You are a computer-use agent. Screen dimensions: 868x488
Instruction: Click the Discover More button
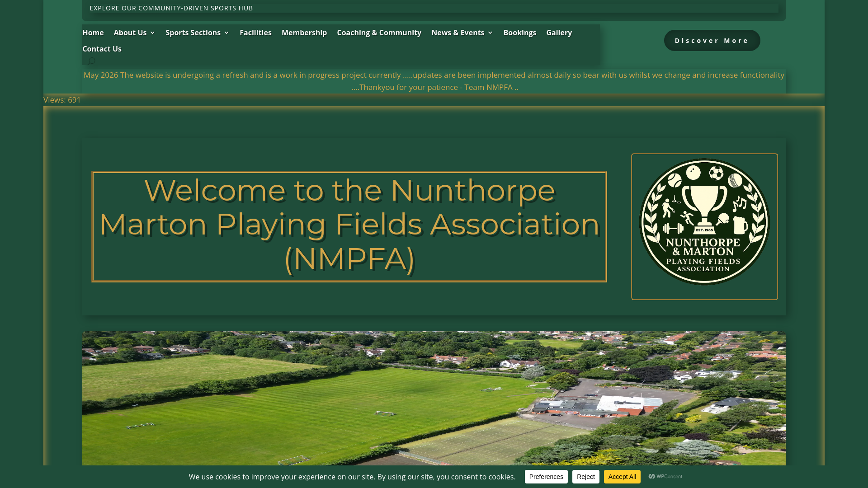coord(712,41)
